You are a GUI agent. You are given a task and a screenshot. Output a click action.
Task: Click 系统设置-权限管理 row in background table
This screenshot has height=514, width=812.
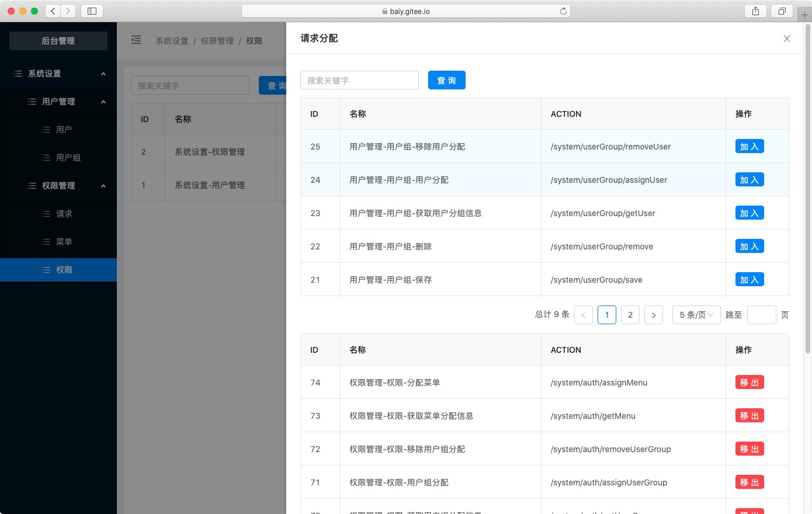click(x=209, y=152)
